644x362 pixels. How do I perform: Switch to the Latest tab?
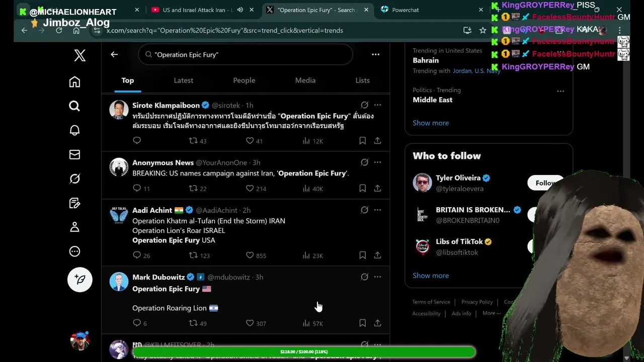(x=183, y=80)
